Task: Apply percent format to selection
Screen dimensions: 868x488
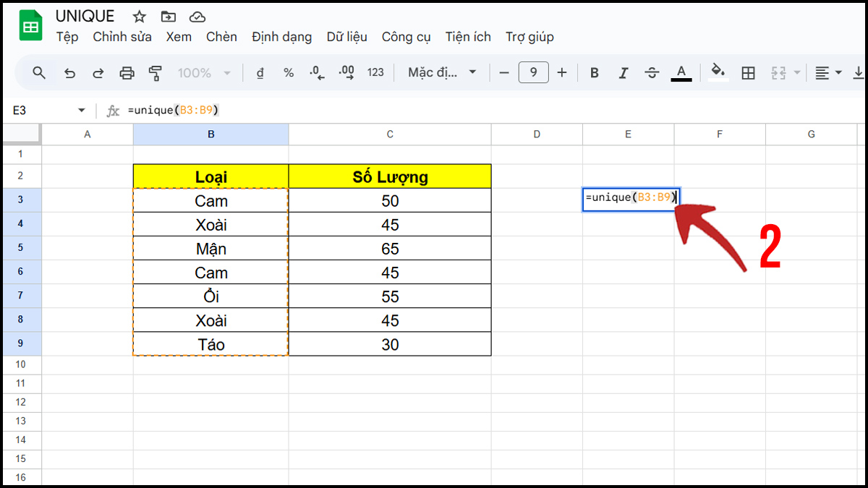Action: 289,72
